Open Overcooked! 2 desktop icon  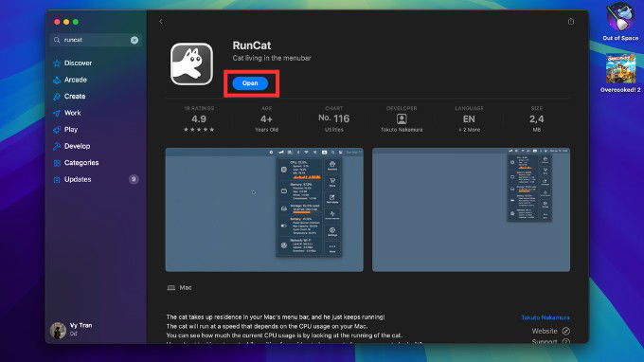[x=620, y=73]
